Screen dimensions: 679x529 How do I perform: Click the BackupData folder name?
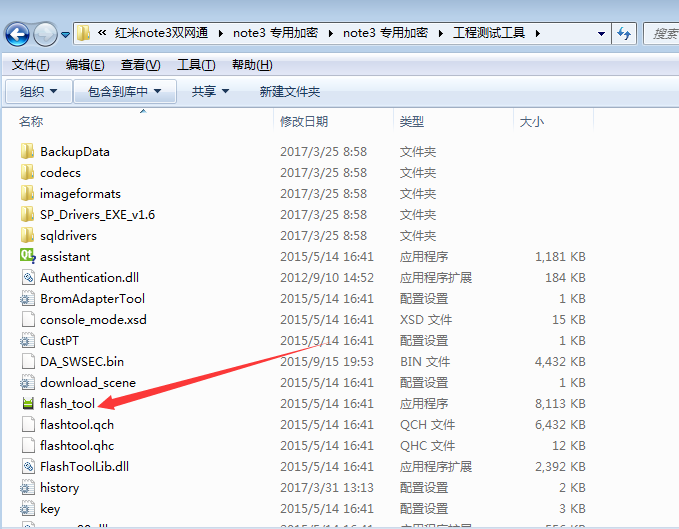74,152
